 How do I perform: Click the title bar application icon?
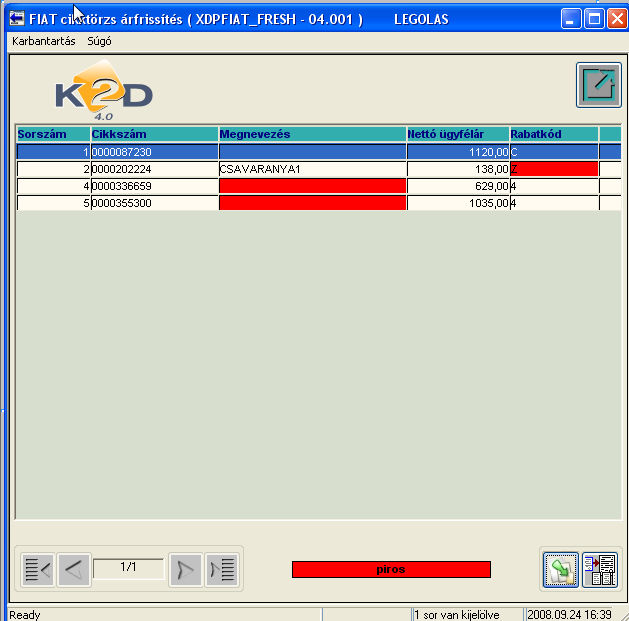17,18
